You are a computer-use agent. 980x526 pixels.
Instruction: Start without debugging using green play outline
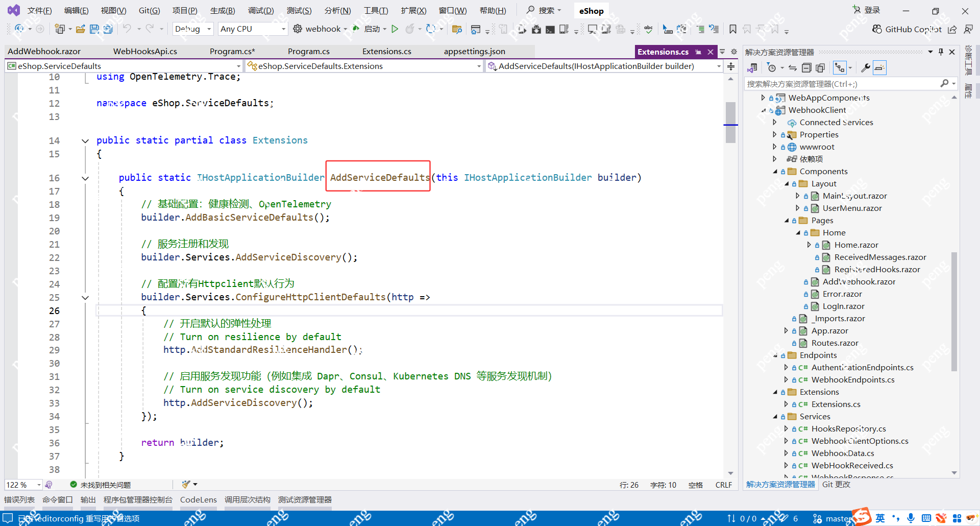click(395, 29)
